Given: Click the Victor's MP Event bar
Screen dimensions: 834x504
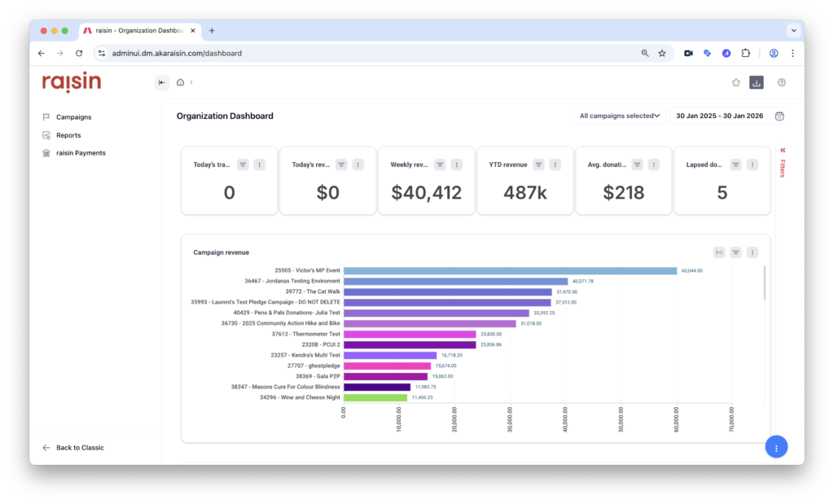Looking at the screenshot, I should 510,270.
